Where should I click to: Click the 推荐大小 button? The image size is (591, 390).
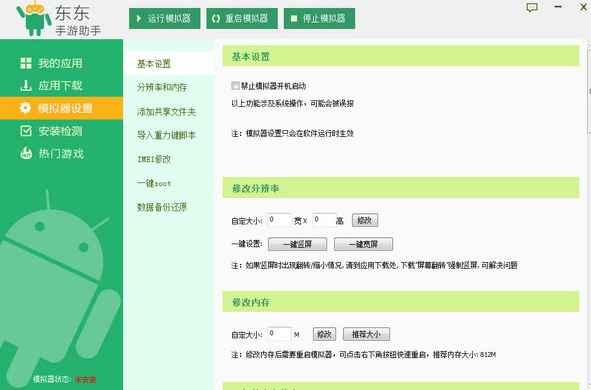click(366, 334)
